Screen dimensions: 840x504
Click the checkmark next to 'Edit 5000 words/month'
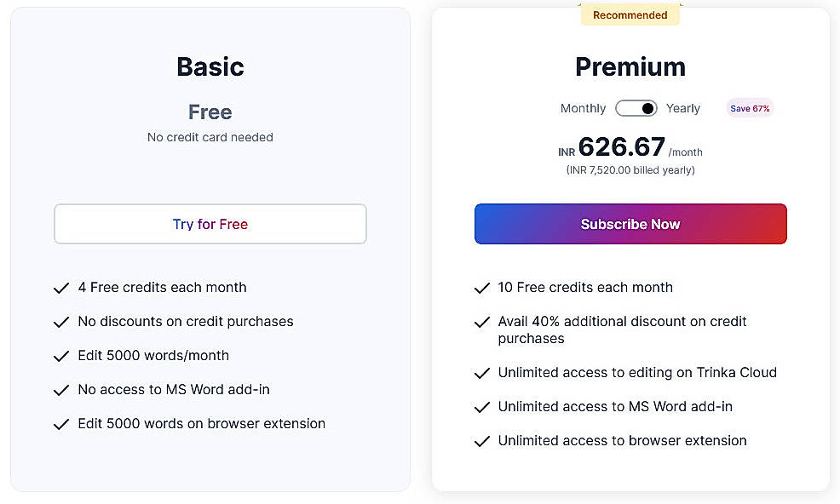[61, 356]
